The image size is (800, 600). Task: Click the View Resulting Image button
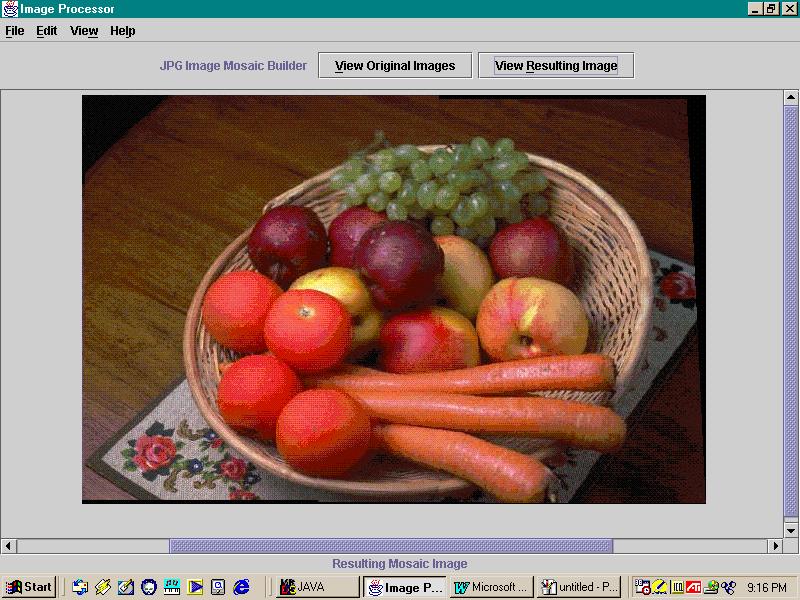[x=556, y=65]
